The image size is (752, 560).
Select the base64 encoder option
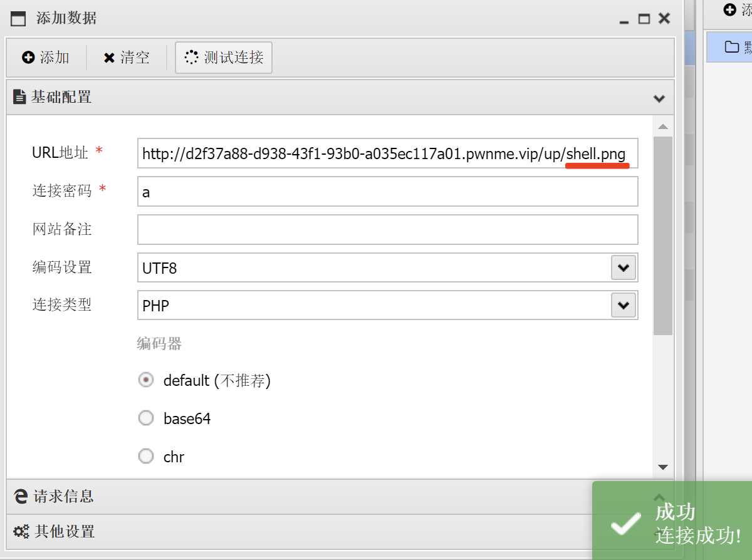point(146,418)
